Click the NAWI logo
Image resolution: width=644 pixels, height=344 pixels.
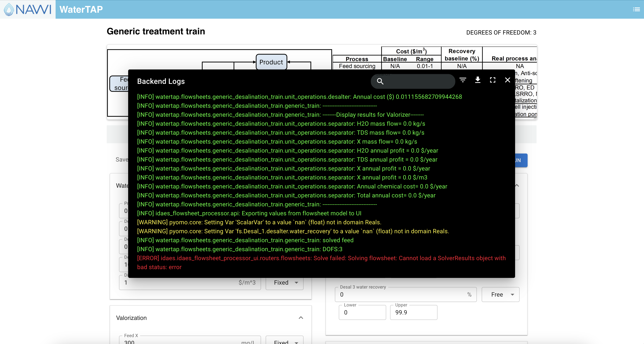pos(27,9)
